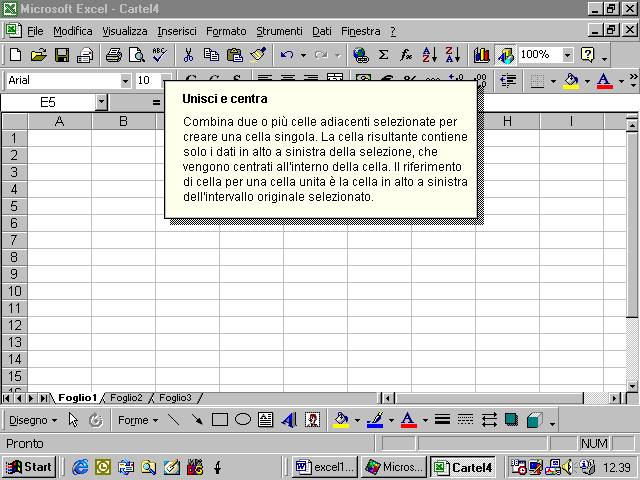Select the Arrow drawing tool
The height and width of the screenshot is (480, 640).
point(197,420)
